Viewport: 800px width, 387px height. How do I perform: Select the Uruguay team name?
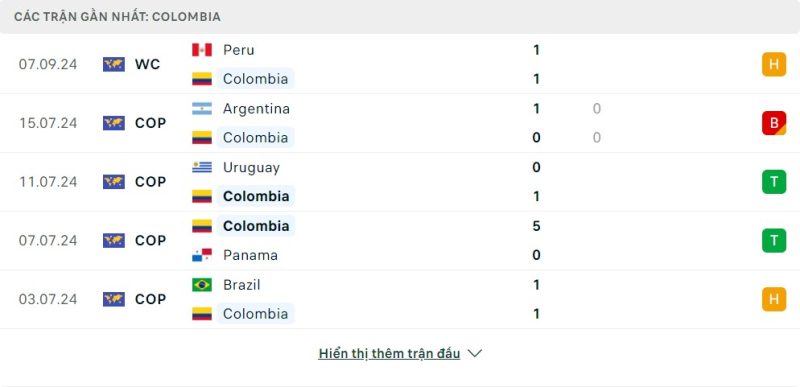coord(251,167)
